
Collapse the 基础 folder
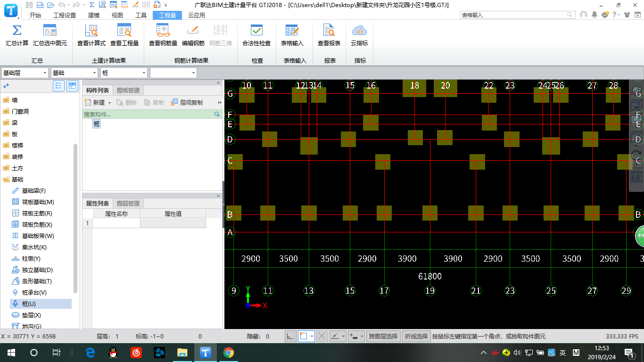(6, 180)
